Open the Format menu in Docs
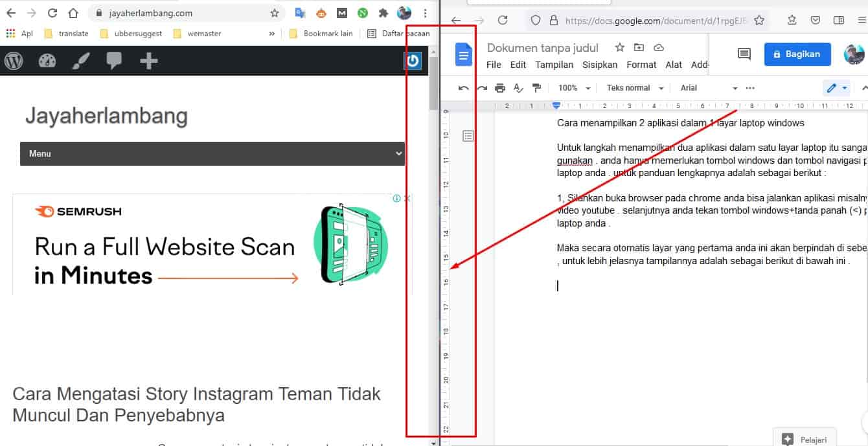 [641, 65]
